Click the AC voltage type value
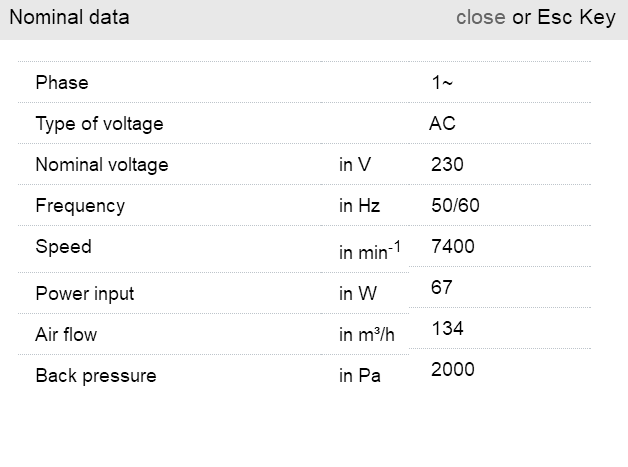The width and height of the screenshot is (628, 467). [x=442, y=124]
